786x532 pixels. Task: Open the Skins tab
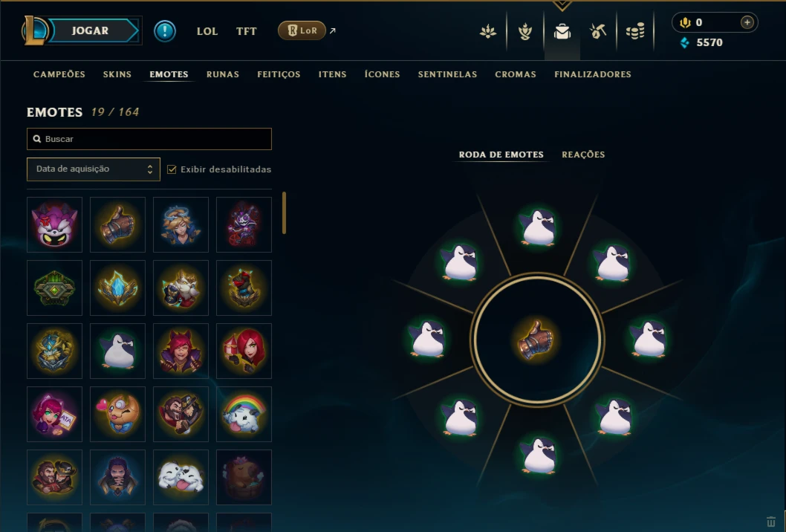click(x=117, y=74)
